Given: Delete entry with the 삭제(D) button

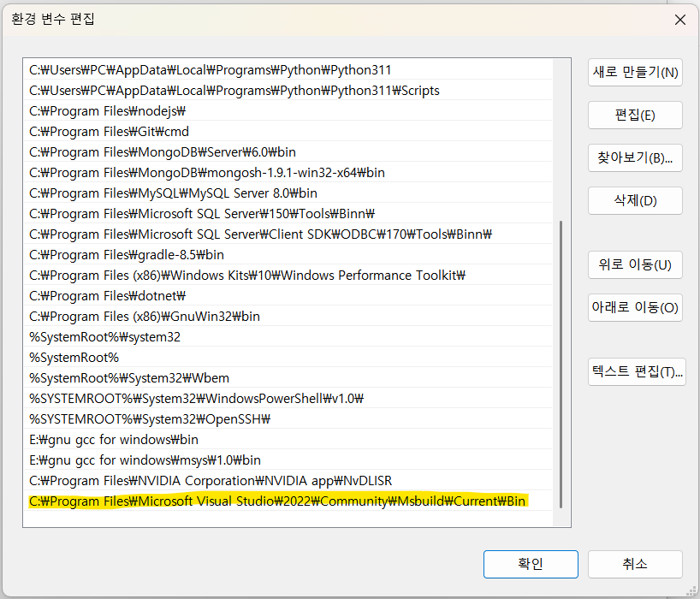Looking at the screenshot, I should click(635, 200).
